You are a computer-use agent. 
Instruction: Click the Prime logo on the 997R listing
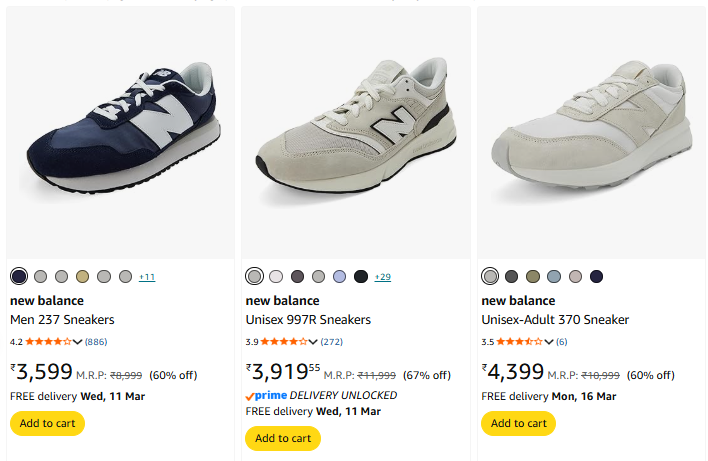(266, 395)
